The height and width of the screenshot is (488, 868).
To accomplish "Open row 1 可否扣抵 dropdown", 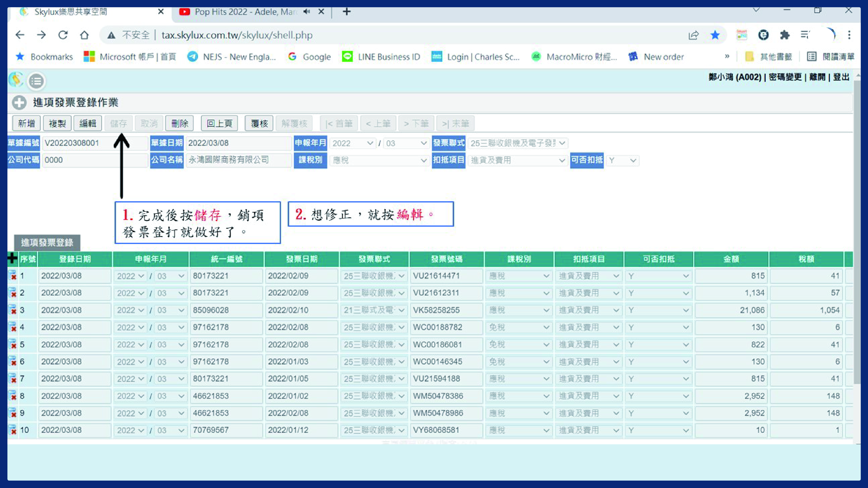I will tap(658, 276).
